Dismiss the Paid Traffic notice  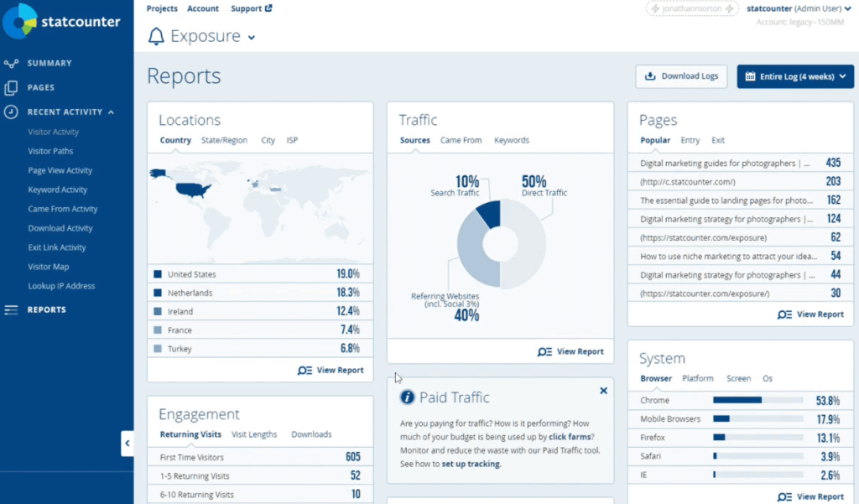[x=603, y=390]
